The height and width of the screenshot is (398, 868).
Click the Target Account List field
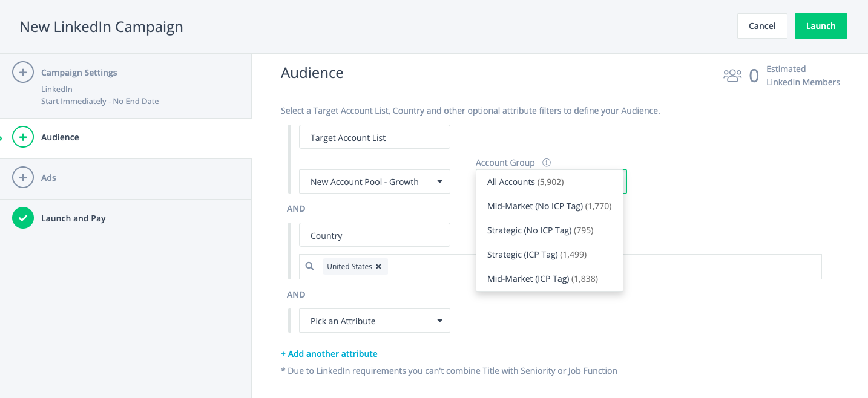(x=375, y=137)
